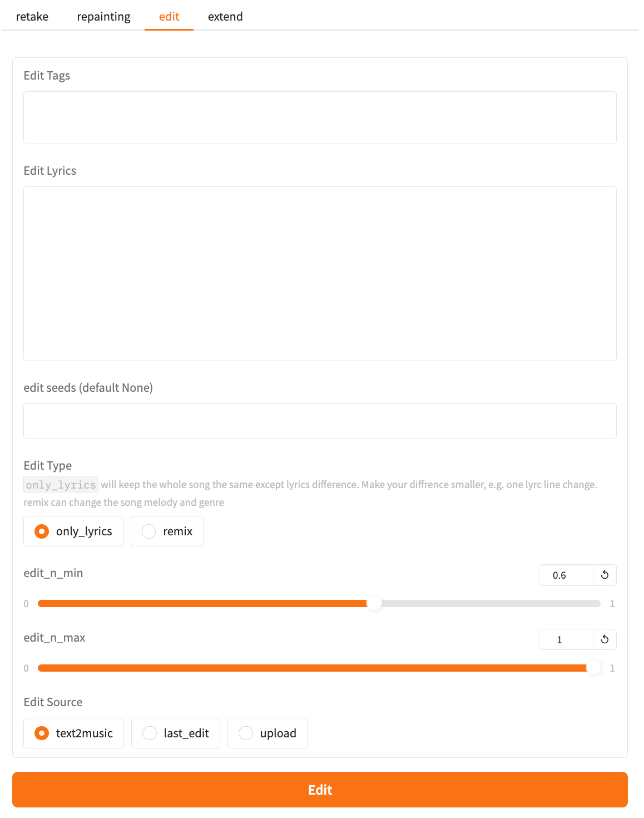This screenshot has height=818, width=644.
Task: Click into the Edit Lyrics text area
Action: [x=320, y=273]
